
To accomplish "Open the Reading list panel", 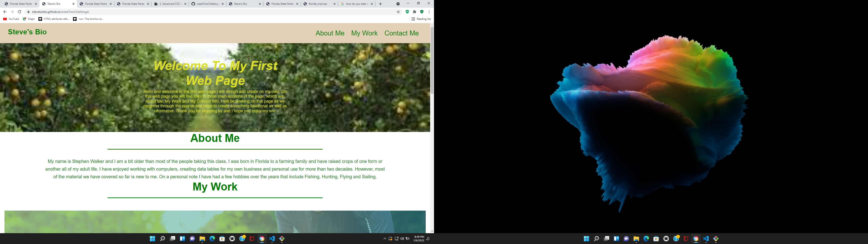I will [421, 19].
